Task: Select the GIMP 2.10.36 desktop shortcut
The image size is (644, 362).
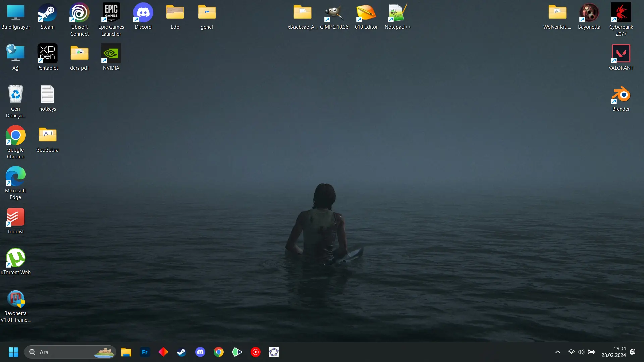Action: click(x=334, y=17)
